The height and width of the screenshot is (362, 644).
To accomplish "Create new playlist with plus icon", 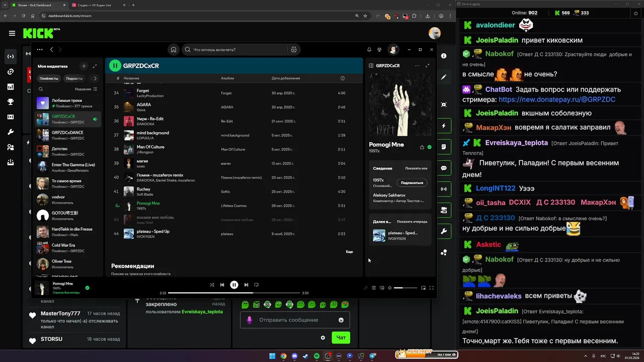I will tap(84, 66).
